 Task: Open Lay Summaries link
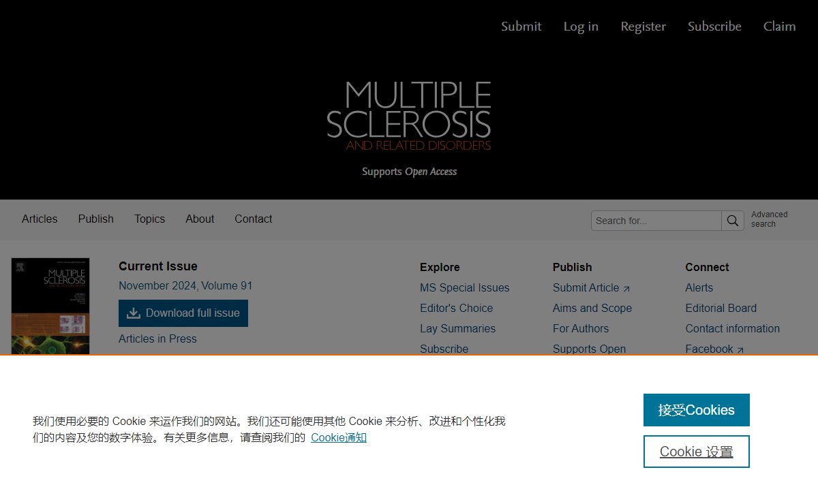tap(458, 329)
